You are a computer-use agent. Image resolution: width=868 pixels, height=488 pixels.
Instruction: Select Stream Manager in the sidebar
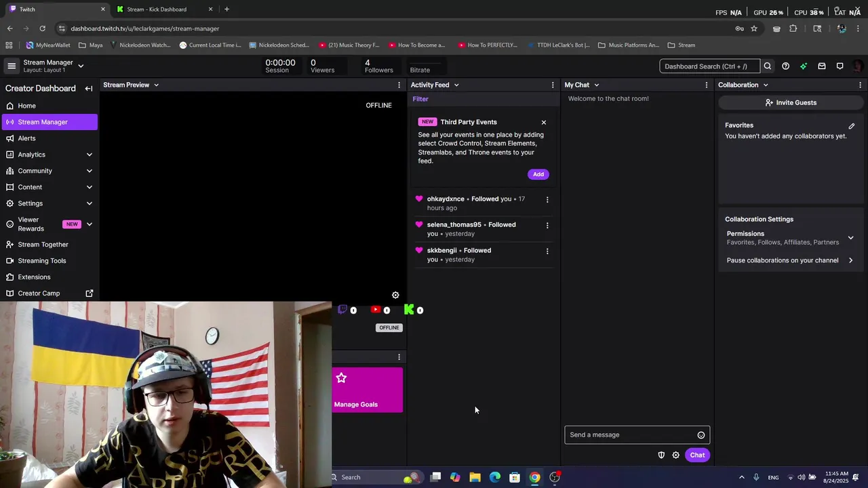click(49, 122)
